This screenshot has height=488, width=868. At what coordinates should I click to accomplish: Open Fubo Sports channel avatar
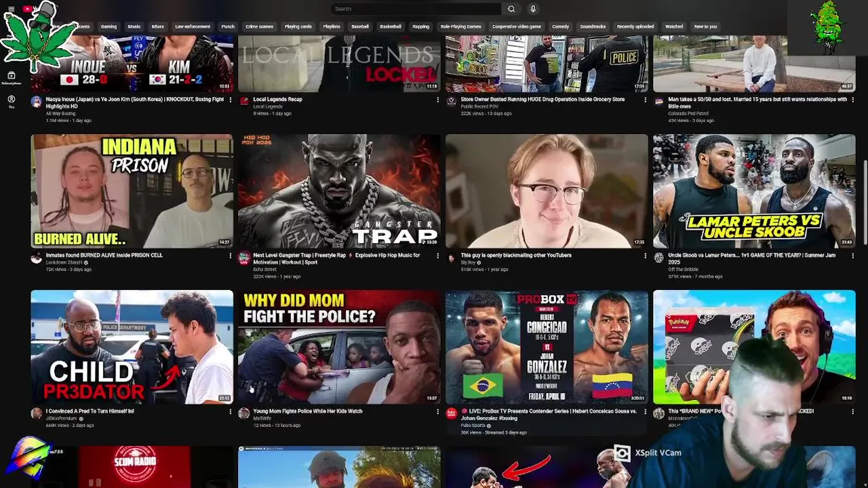[x=452, y=413]
